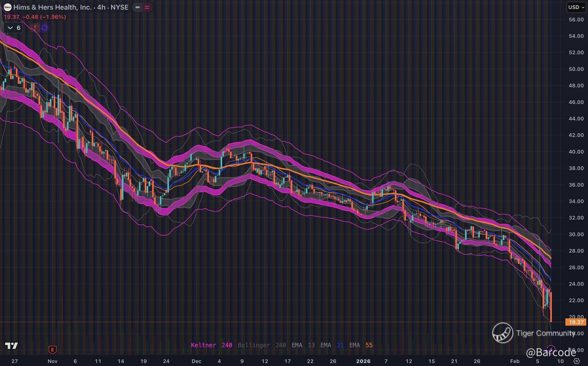Click the purple refresh arrows icon
Screen dimensions: 588x366
44,28
